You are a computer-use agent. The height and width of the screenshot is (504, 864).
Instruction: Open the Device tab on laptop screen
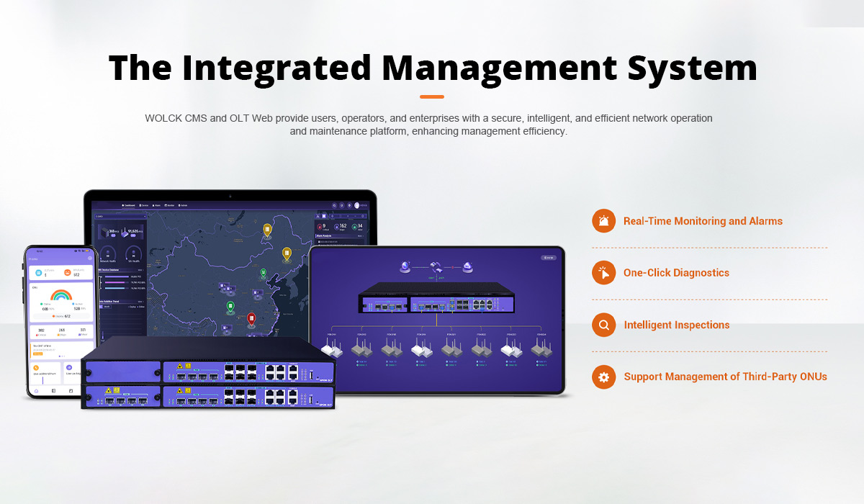point(145,205)
